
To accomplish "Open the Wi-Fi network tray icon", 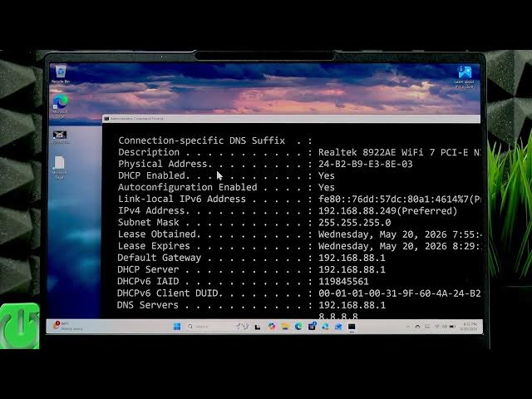I will [437, 327].
